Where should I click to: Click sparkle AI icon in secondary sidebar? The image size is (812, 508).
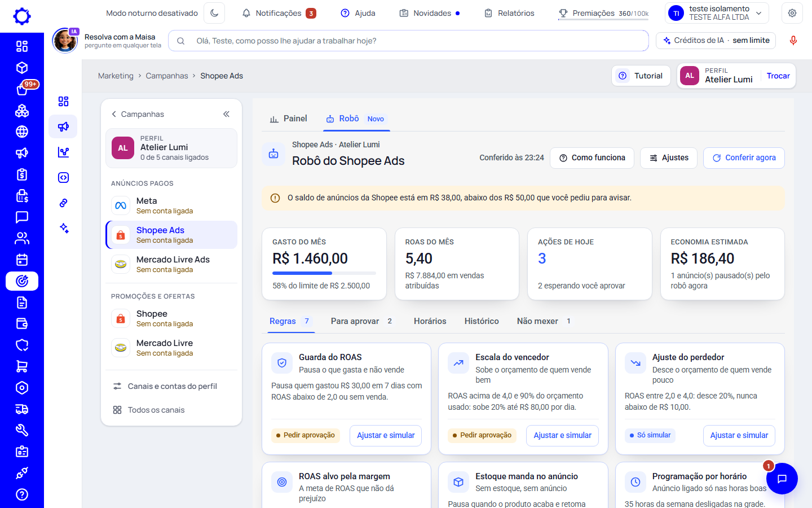tap(64, 228)
